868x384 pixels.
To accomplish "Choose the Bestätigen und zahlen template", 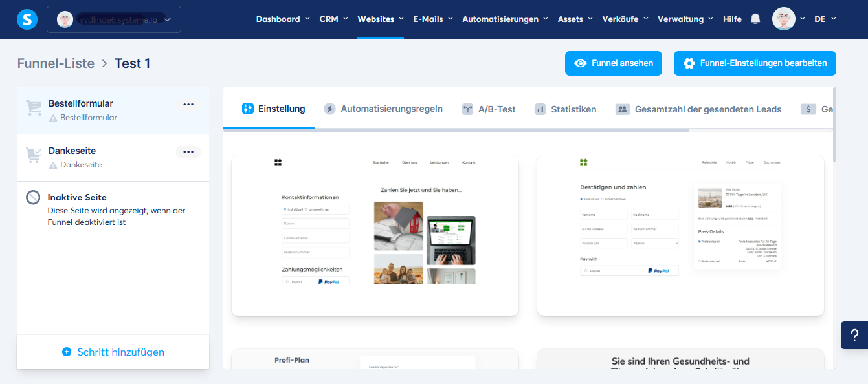I will [x=680, y=235].
